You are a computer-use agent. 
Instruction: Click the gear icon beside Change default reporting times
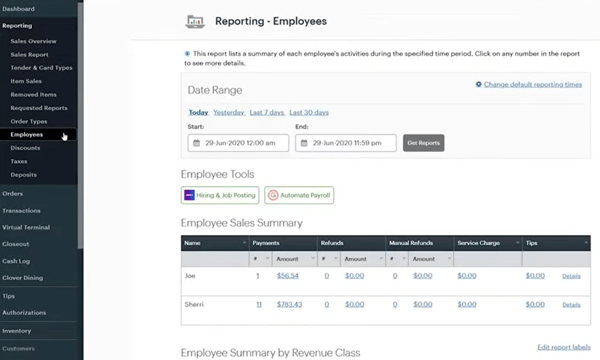(x=478, y=84)
